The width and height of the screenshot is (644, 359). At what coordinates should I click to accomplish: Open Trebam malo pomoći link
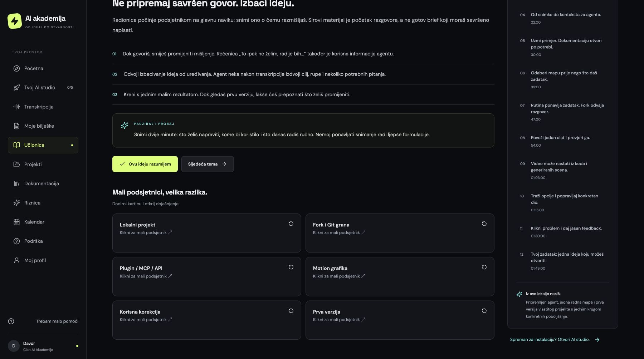pos(57,321)
